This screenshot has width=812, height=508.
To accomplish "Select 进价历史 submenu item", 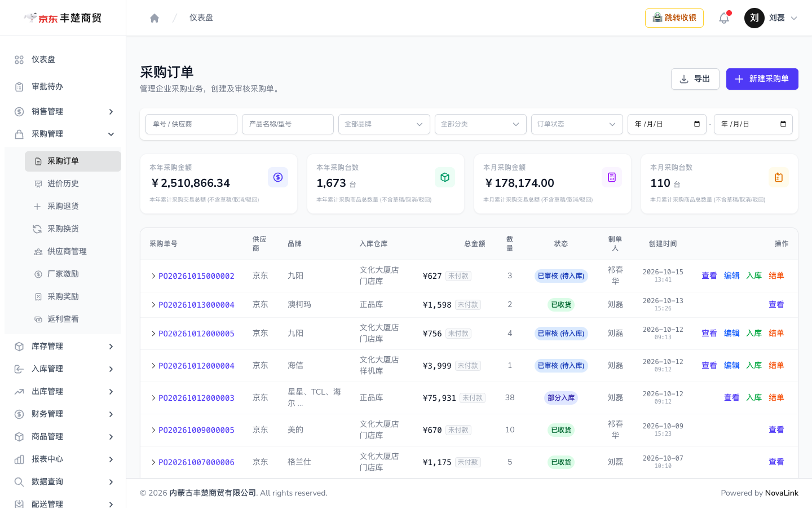I will (73, 184).
